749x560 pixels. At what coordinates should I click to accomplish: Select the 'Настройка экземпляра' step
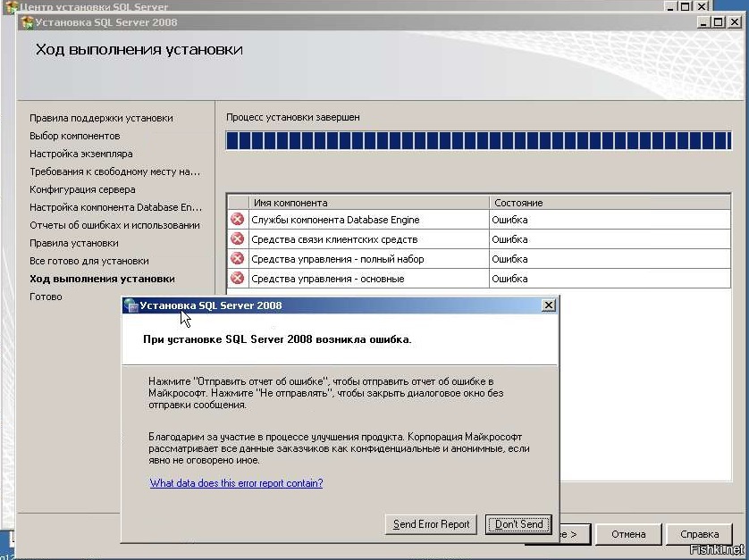[81, 154]
